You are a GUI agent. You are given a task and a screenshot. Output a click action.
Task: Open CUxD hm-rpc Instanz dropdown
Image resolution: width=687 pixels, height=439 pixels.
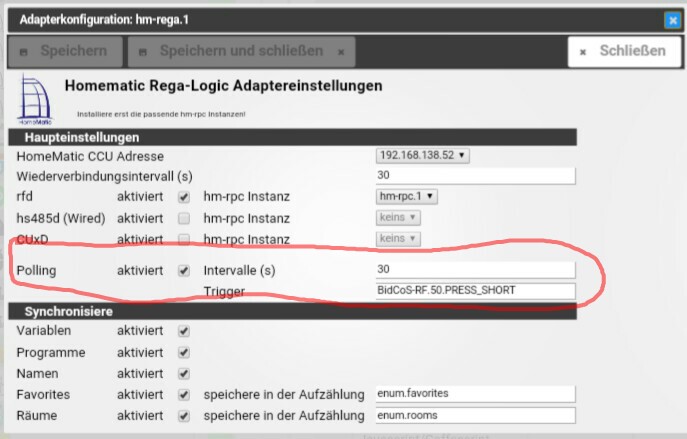398,238
